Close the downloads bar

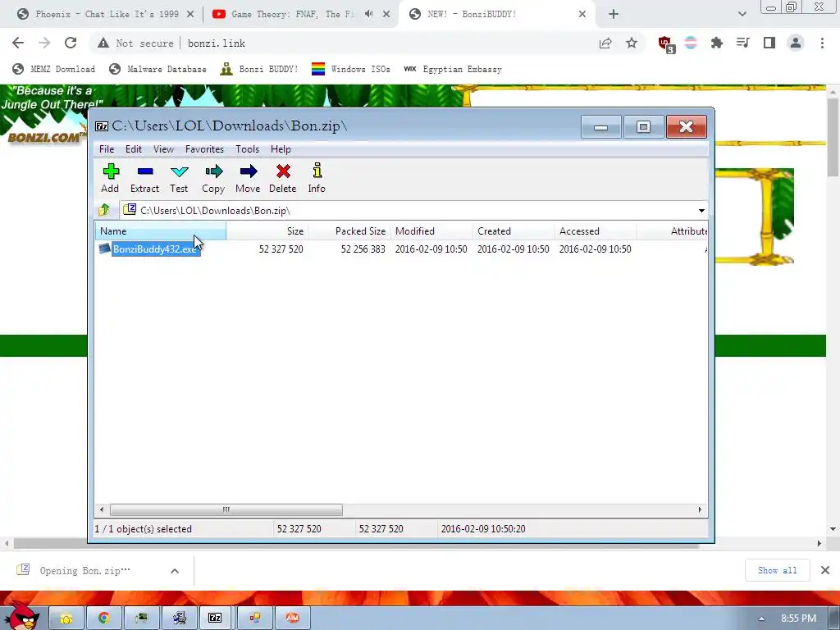point(825,570)
